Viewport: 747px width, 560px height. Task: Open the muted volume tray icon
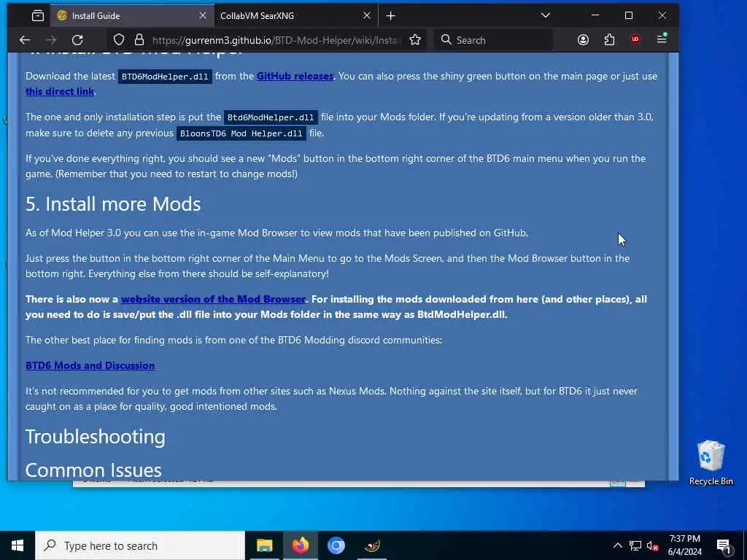coord(652,545)
